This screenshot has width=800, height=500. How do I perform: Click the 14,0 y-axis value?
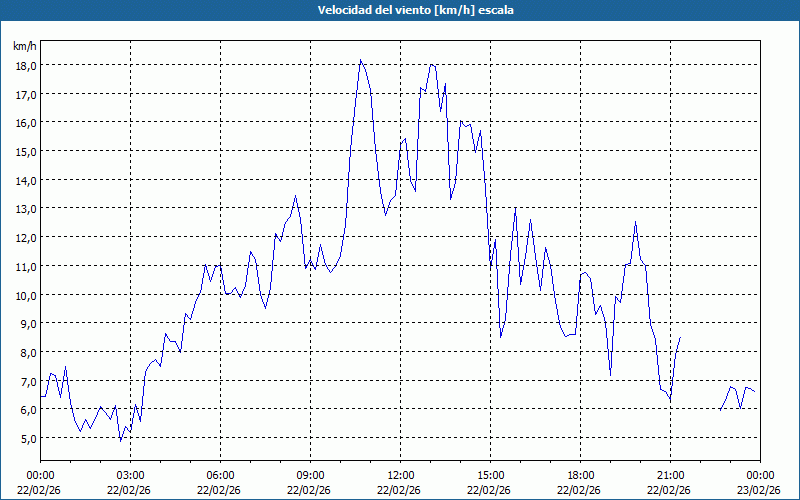coord(26,181)
